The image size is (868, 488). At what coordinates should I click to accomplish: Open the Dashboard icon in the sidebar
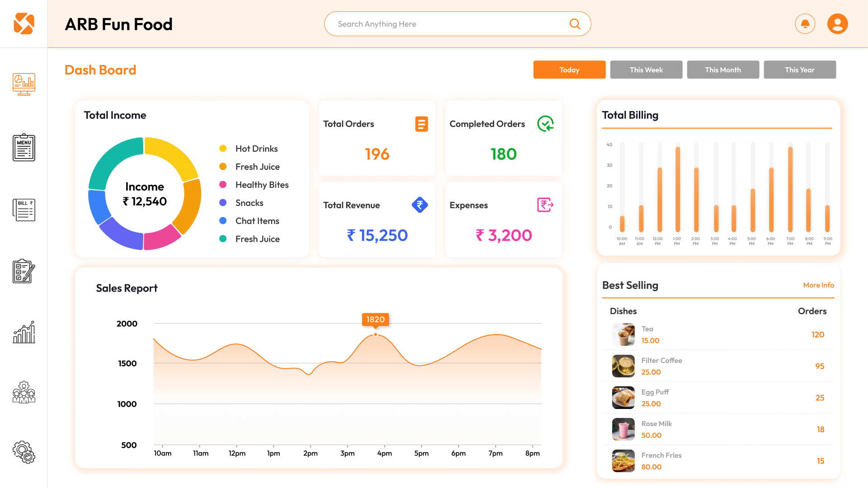(x=23, y=84)
